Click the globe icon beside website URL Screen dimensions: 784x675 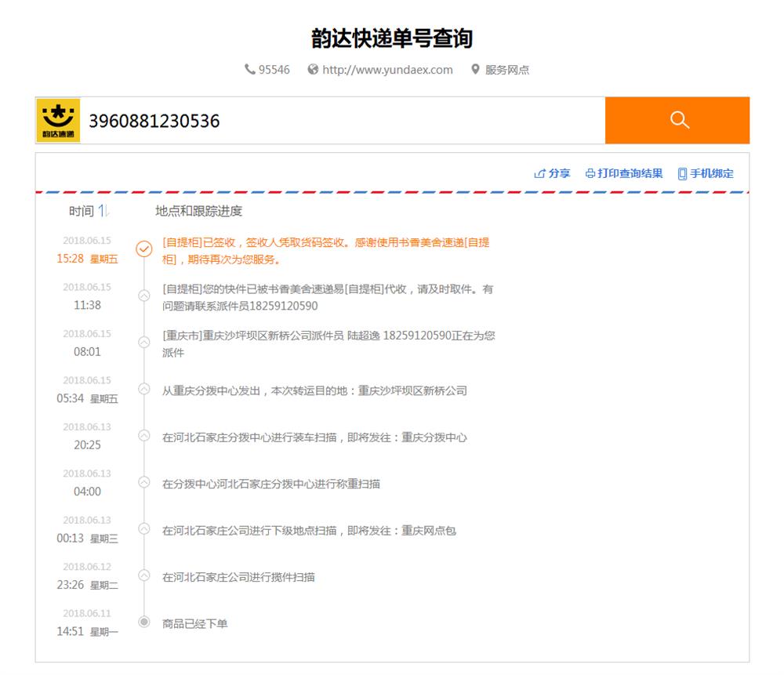[313, 69]
